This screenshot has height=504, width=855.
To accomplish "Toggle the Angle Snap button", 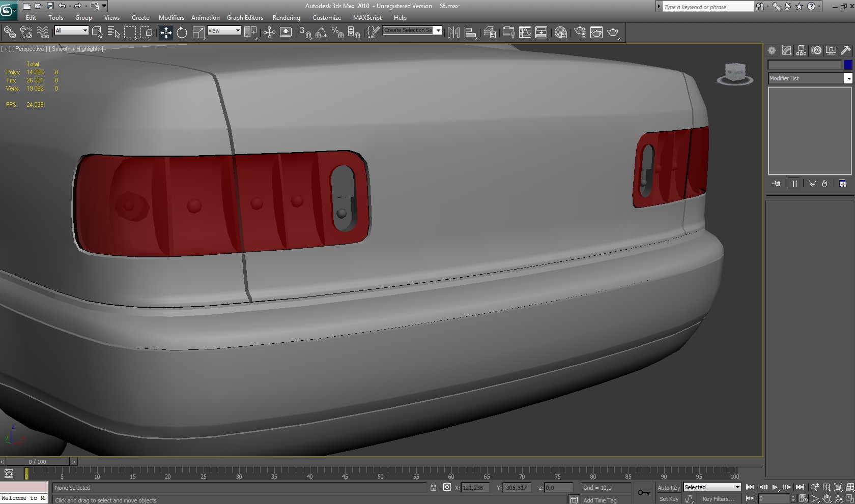I will 321,33.
